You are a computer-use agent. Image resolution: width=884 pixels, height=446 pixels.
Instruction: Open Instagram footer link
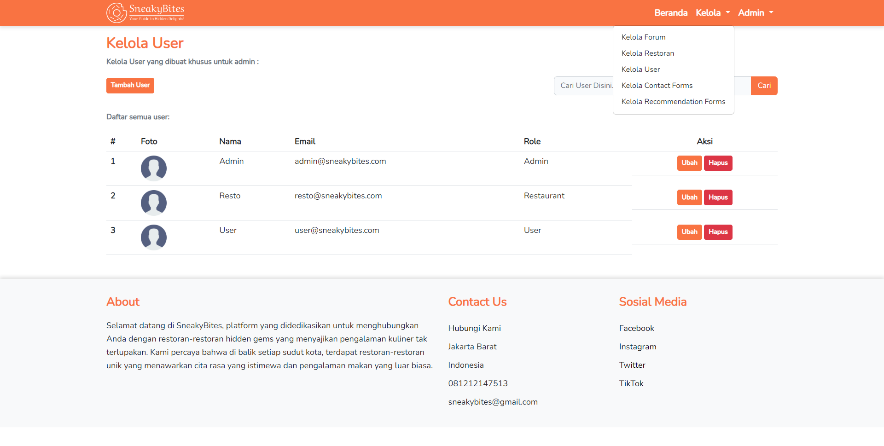pyautogui.click(x=638, y=347)
